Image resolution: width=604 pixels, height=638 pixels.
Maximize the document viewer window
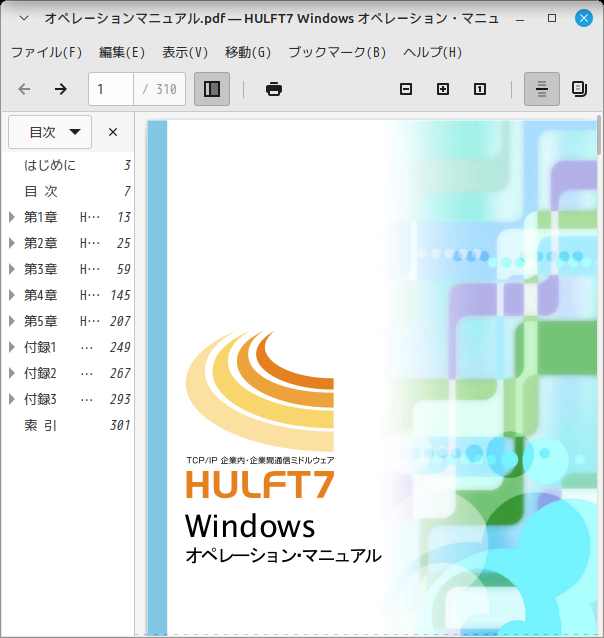[x=552, y=18]
